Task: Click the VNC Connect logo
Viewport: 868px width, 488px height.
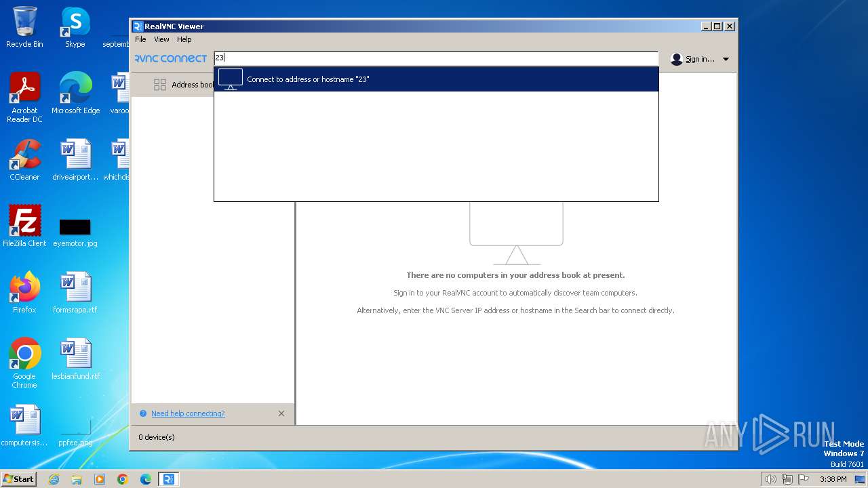Action: [171, 59]
